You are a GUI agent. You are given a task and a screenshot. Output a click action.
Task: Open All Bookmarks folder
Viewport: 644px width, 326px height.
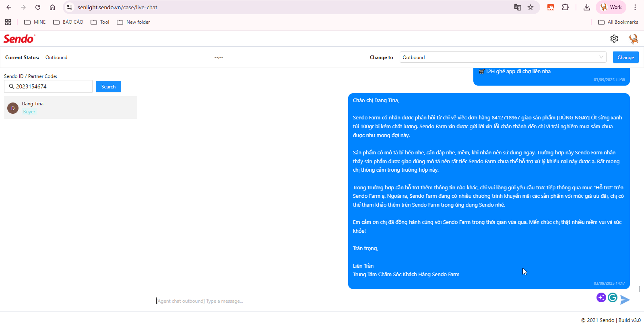618,22
